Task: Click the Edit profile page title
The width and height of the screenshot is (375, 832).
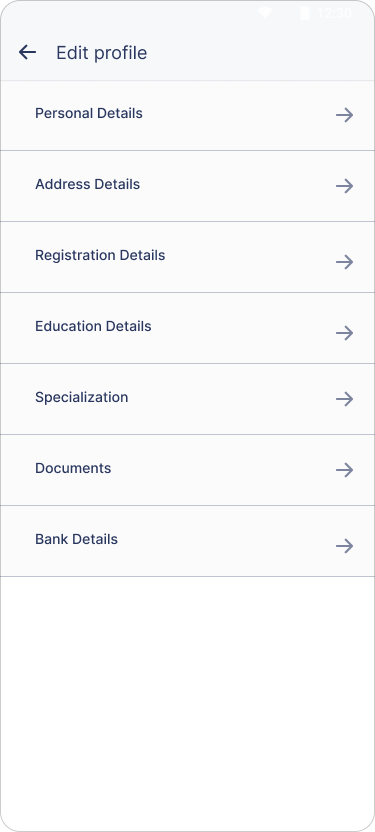Action: click(x=102, y=53)
